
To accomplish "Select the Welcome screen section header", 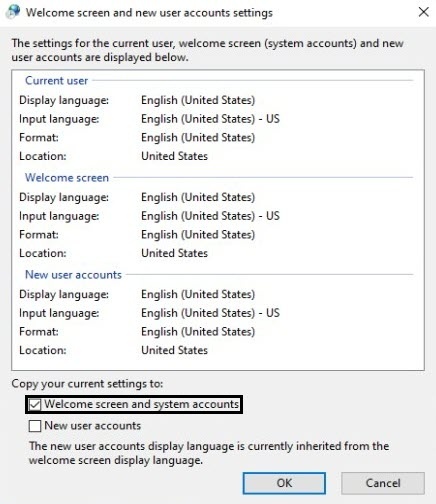I will 67,178.
